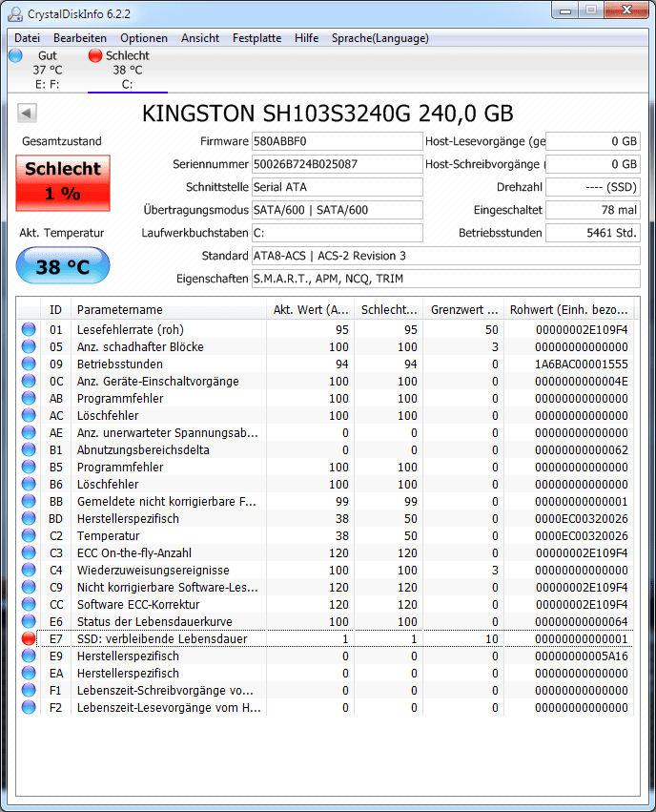The height and width of the screenshot is (812, 656).
Task: Click the status orb for C2 Temperatur
Action: [29, 535]
